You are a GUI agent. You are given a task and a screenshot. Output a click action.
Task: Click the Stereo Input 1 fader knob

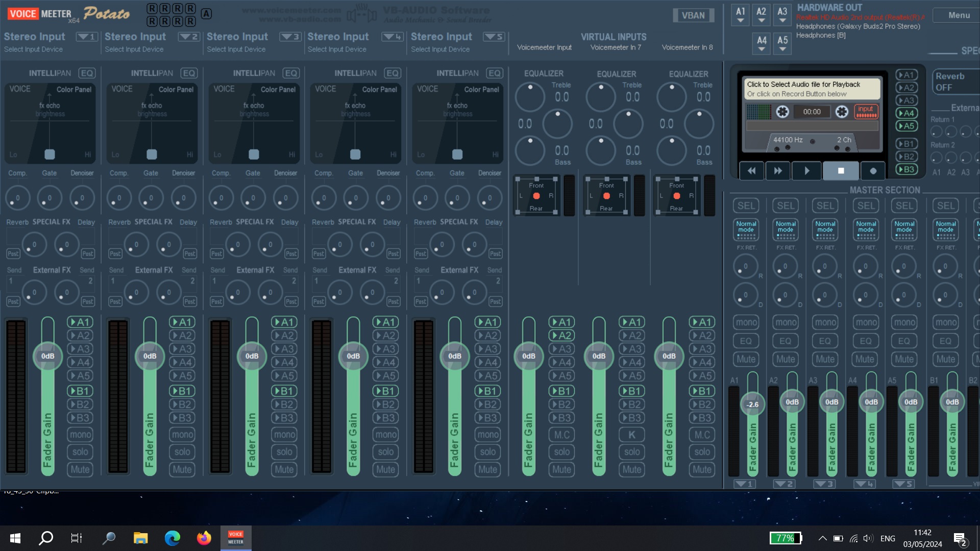(47, 356)
